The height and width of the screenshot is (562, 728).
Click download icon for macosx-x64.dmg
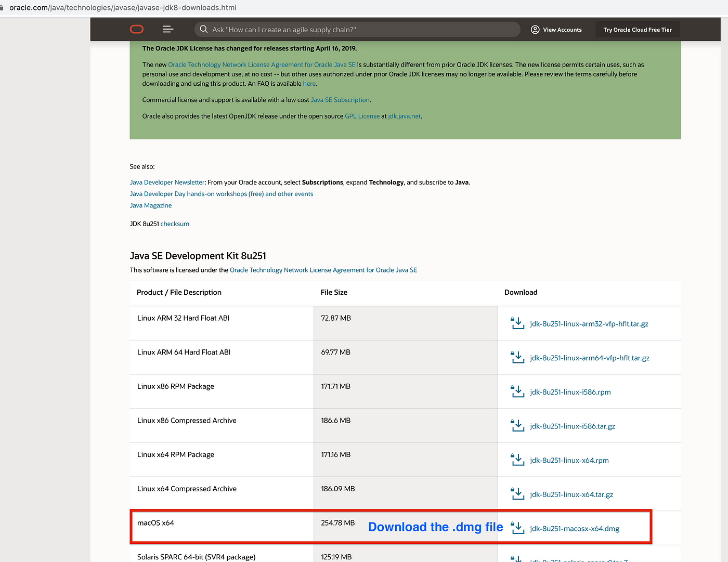point(517,528)
